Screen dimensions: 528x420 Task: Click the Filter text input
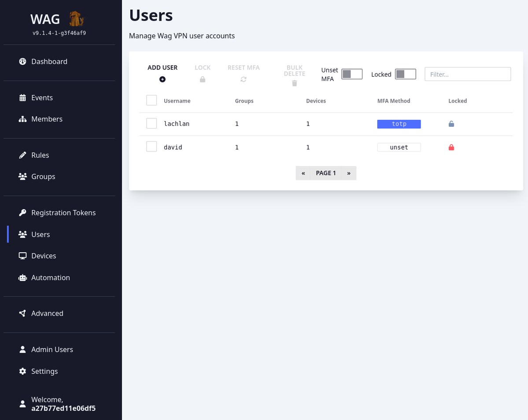[467, 74]
